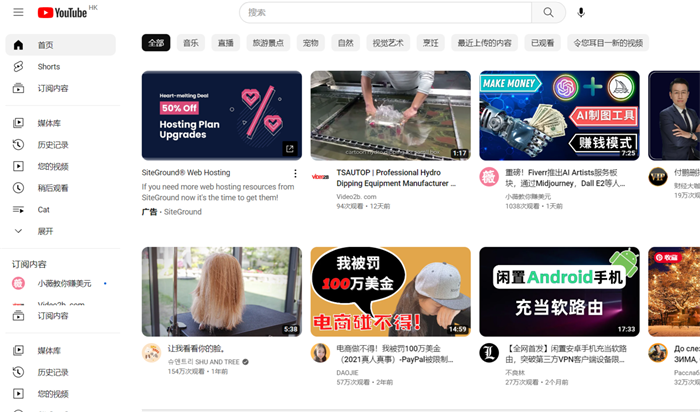Click the 搜索 search input field

click(x=383, y=13)
